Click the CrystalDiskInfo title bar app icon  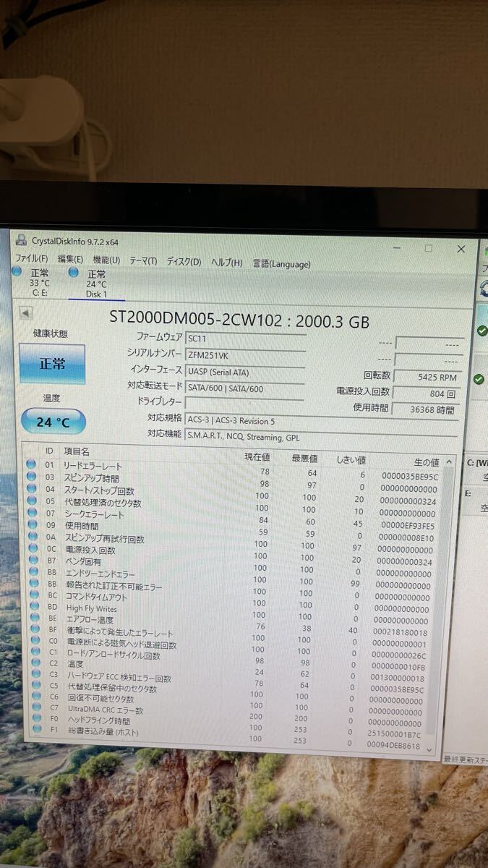pos(21,239)
